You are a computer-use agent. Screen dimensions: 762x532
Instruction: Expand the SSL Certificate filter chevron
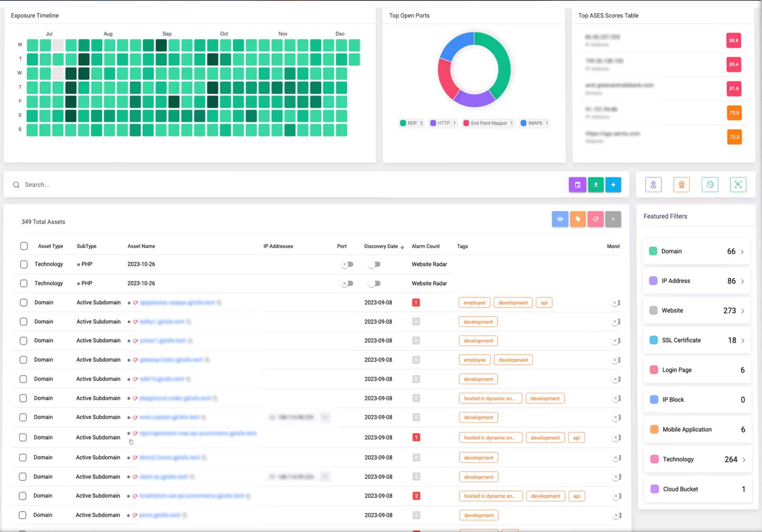tap(743, 341)
